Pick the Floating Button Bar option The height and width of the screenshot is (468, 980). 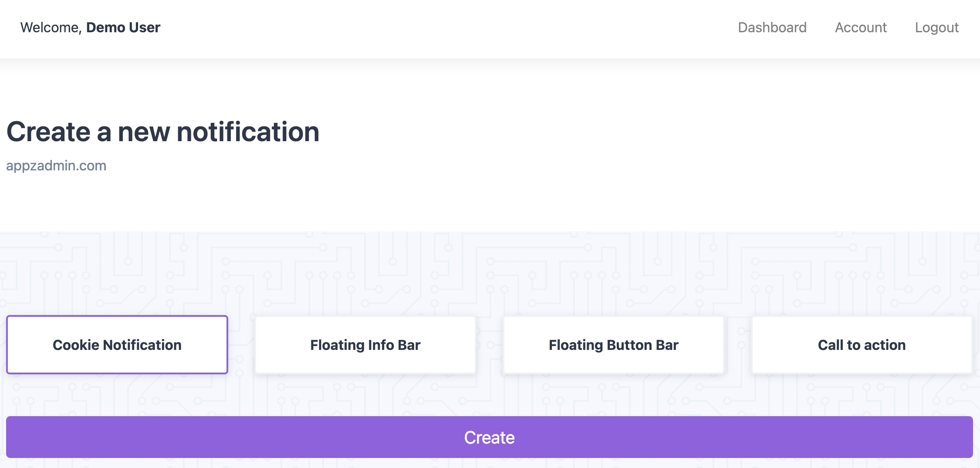pyautogui.click(x=613, y=345)
